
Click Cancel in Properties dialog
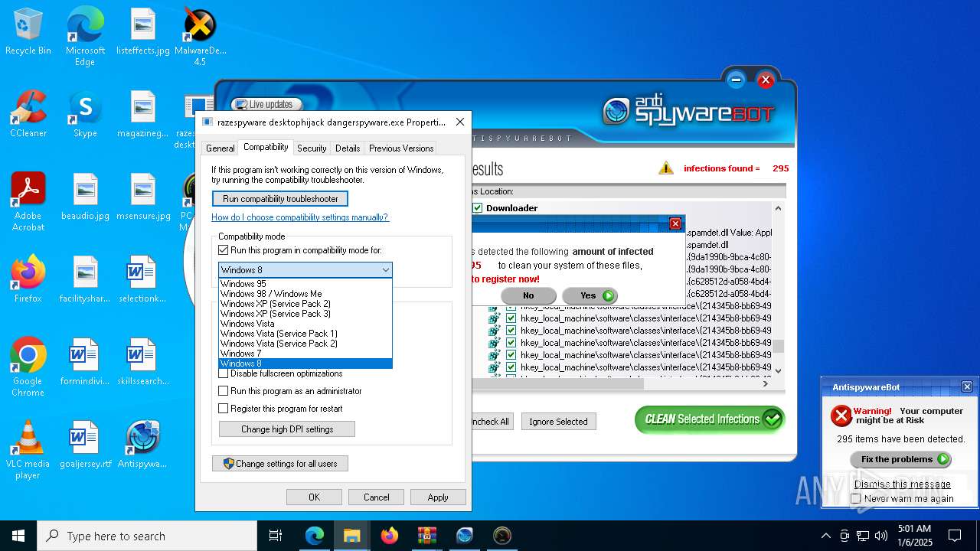coord(376,497)
